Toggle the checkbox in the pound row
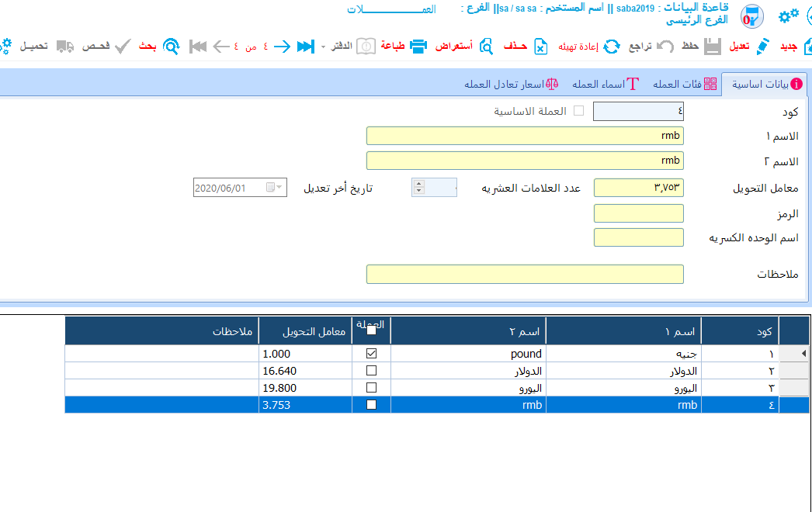The height and width of the screenshot is (512, 812). [371, 354]
